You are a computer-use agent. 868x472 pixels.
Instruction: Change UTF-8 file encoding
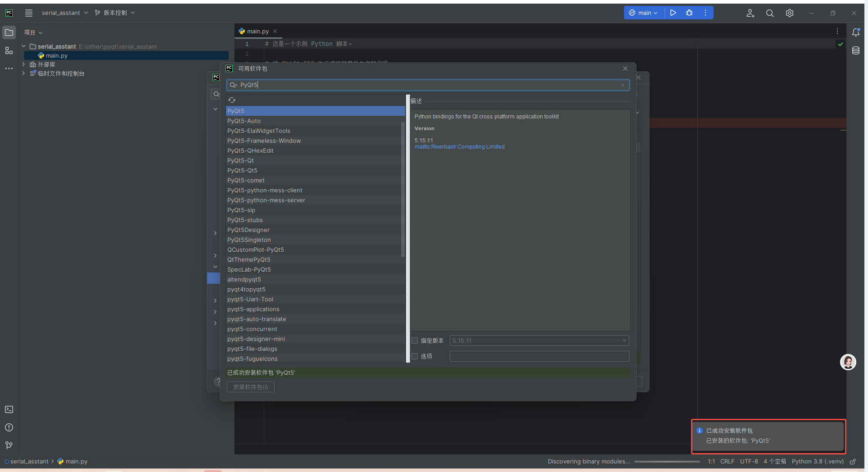tap(749, 462)
